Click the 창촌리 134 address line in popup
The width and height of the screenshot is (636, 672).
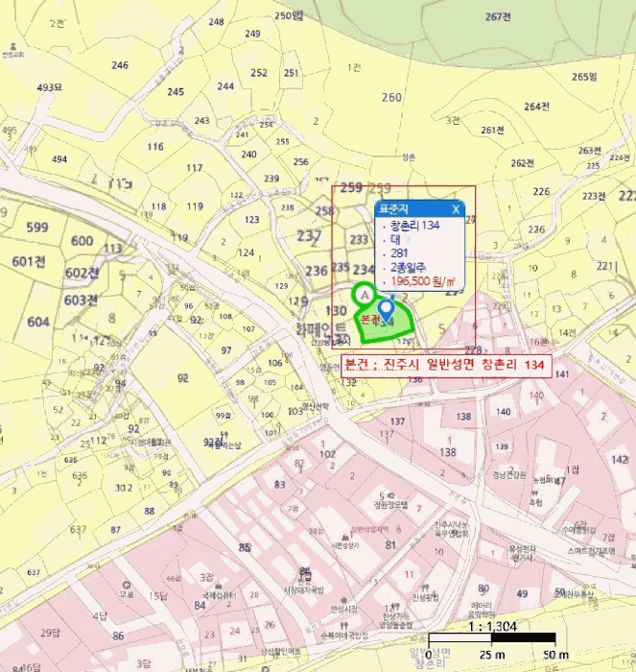point(414,225)
